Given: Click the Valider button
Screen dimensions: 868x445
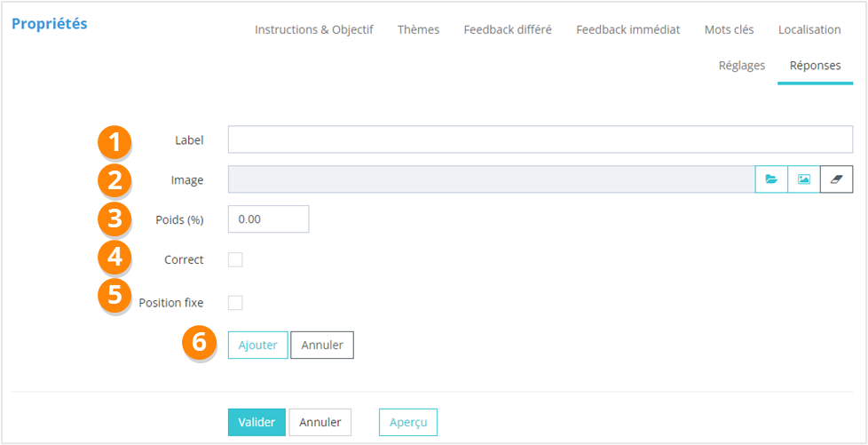Looking at the screenshot, I should coord(256,423).
